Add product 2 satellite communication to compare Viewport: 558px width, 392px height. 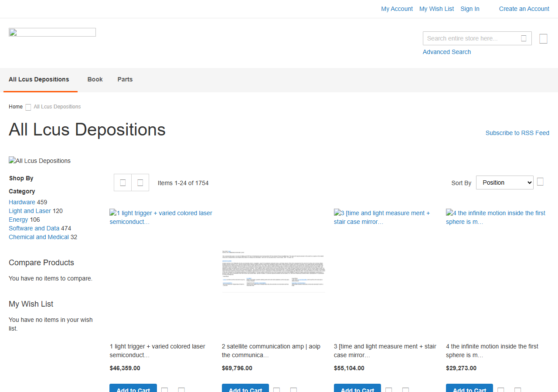click(x=293, y=390)
